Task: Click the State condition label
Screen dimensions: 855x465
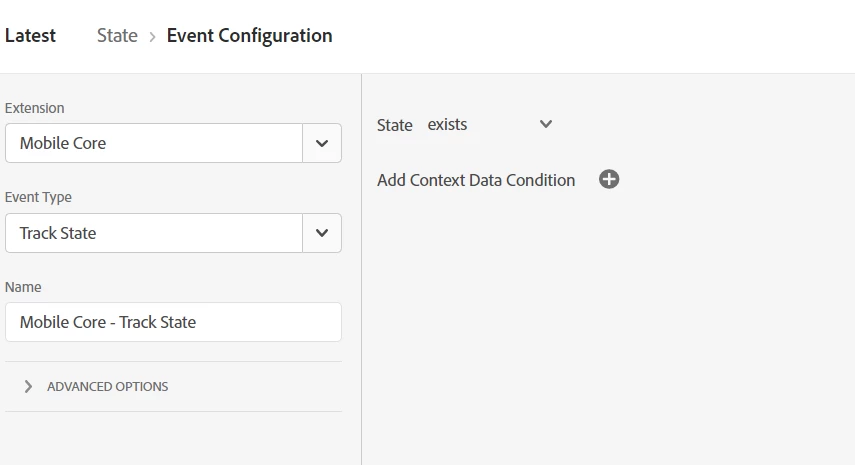Action: pos(394,125)
